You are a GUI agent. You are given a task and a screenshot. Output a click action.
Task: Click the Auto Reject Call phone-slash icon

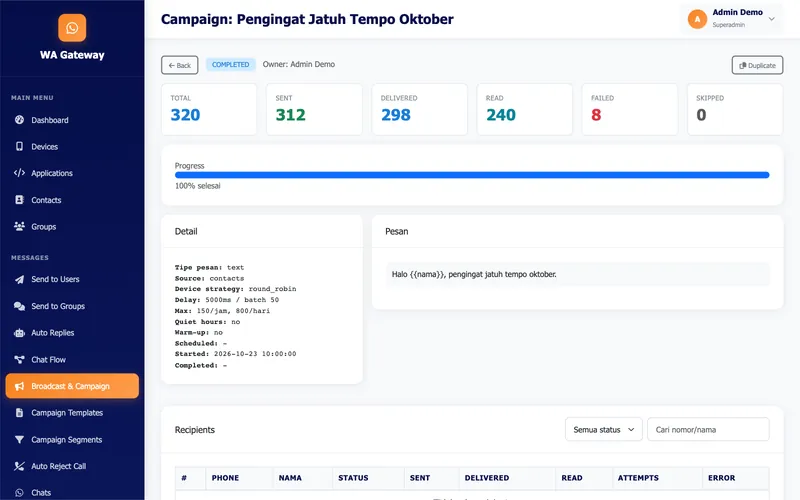(19, 466)
